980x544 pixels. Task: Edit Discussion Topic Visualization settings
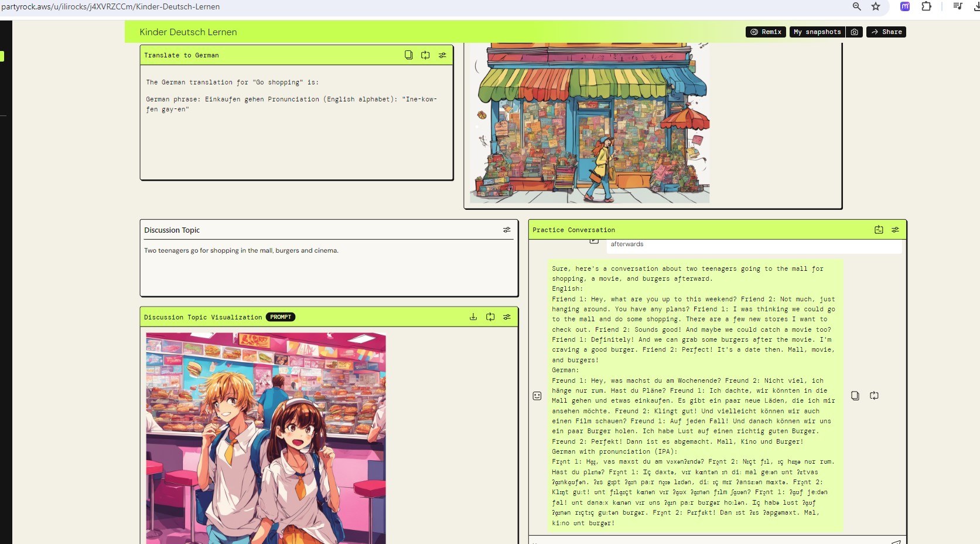coord(507,317)
